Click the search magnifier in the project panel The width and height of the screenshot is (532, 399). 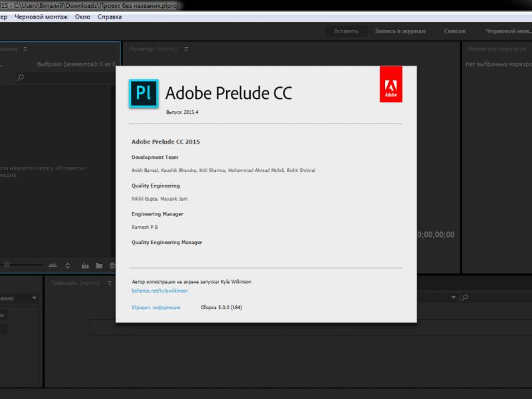21,77
